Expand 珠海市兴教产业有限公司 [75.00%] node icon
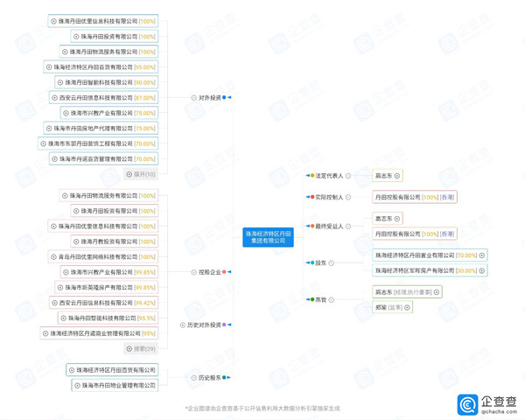 pos(66,113)
